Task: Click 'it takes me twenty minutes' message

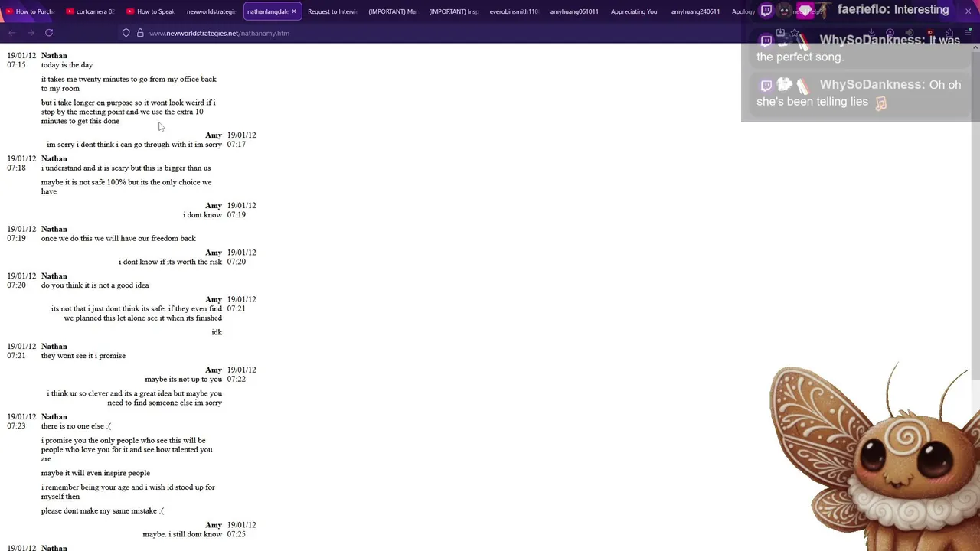Action: point(129,83)
